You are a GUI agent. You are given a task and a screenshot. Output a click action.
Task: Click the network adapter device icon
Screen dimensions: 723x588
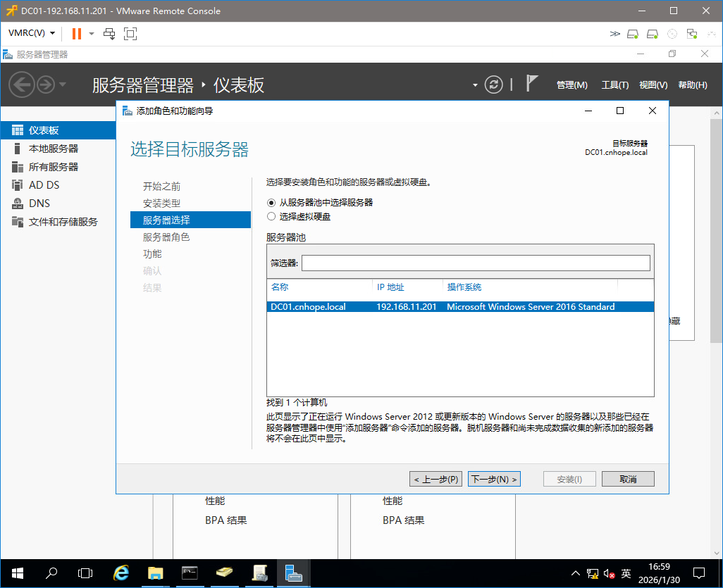pyautogui.click(x=692, y=34)
